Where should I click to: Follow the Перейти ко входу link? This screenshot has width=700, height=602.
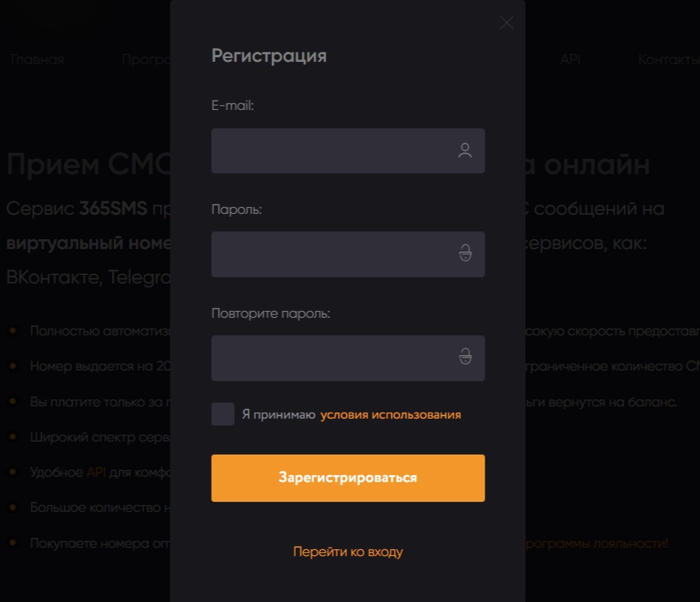point(348,552)
